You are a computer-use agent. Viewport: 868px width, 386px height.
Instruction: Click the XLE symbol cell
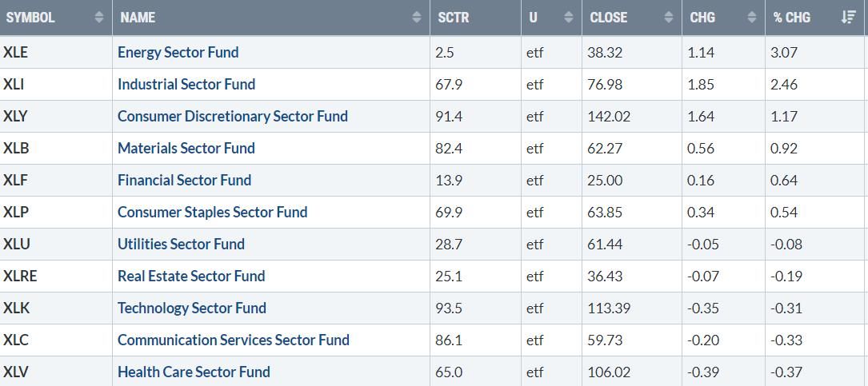coord(15,53)
